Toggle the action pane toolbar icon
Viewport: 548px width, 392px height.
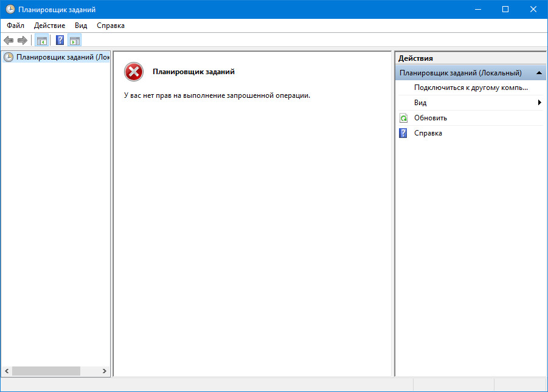click(75, 41)
